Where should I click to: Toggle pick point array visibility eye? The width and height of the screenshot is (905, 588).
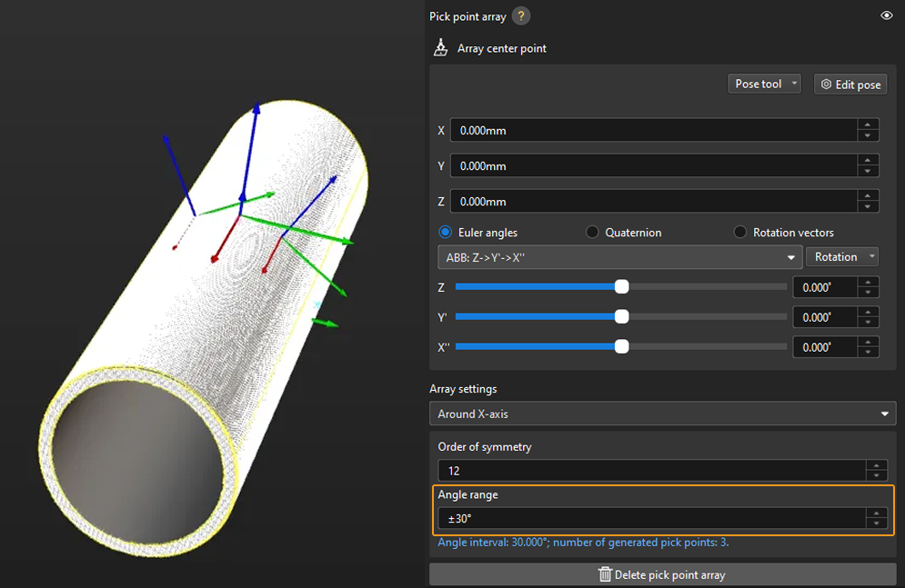(x=886, y=16)
